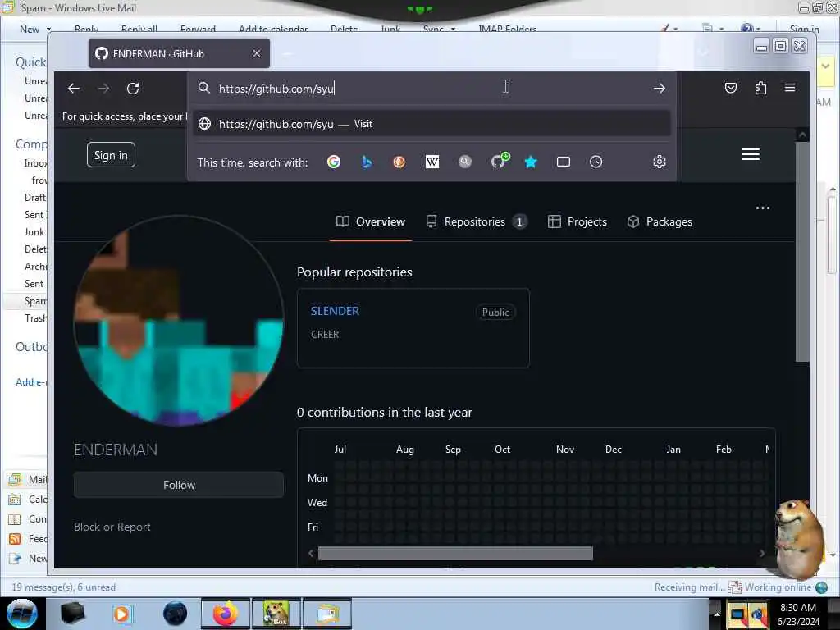Search this time with Wikipedia

[431, 162]
